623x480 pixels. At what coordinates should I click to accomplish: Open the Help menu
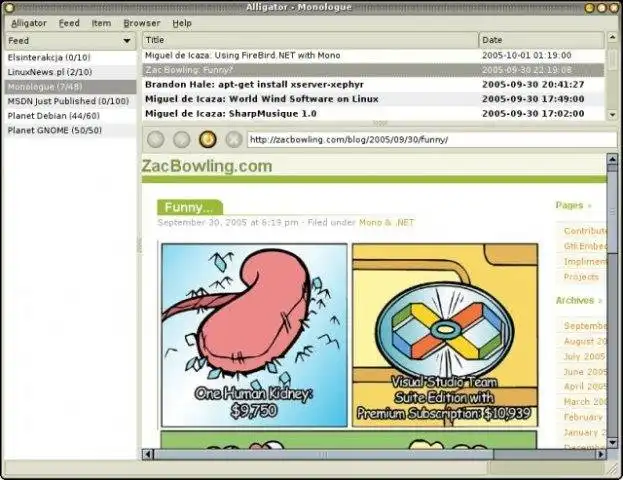click(182, 23)
